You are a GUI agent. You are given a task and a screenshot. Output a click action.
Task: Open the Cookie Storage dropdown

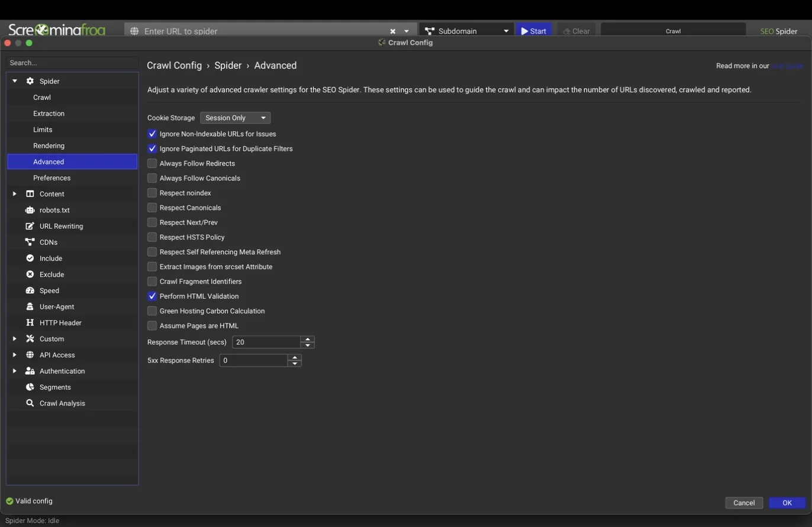click(235, 118)
